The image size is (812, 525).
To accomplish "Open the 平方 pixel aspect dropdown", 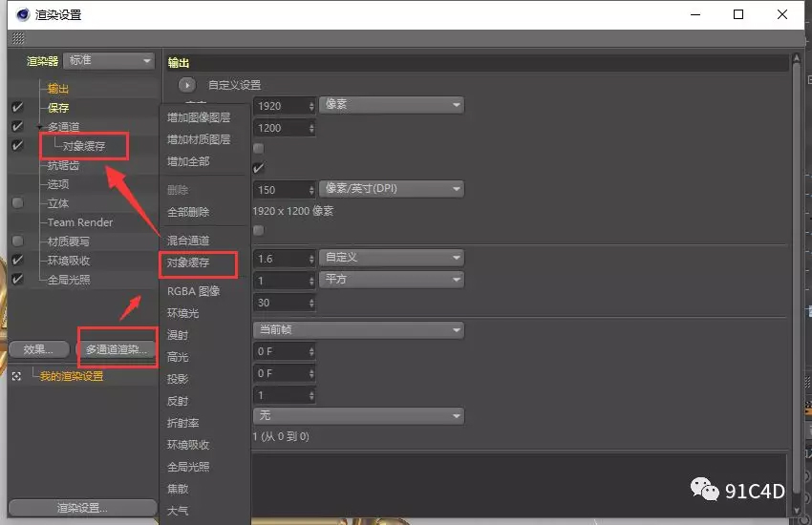I will coord(392,280).
